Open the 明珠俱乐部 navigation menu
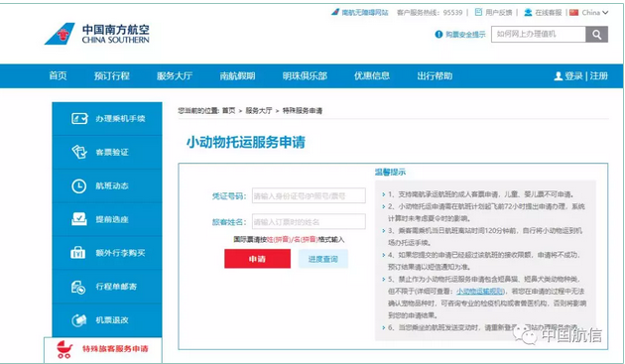Screen dimensions: 625x364 click(x=305, y=75)
